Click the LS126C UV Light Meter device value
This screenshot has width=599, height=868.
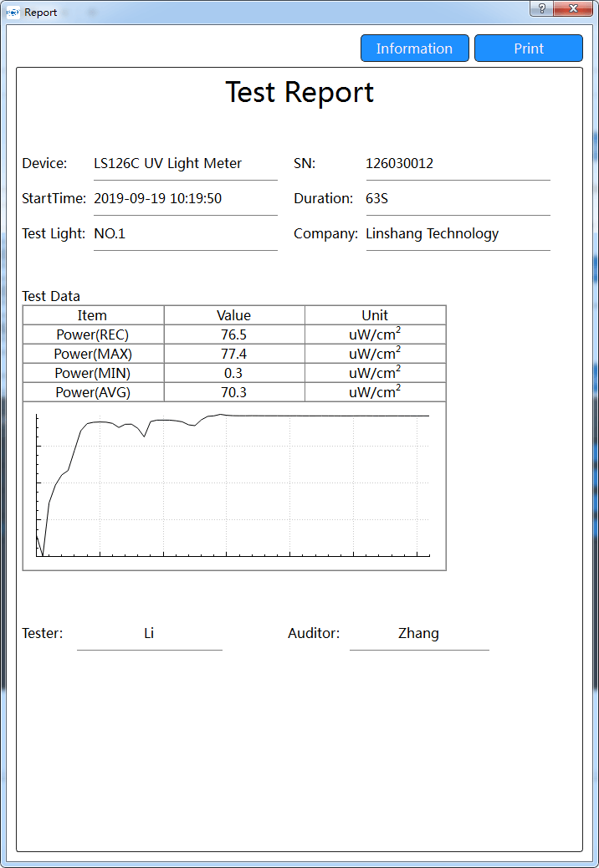pyautogui.click(x=168, y=163)
